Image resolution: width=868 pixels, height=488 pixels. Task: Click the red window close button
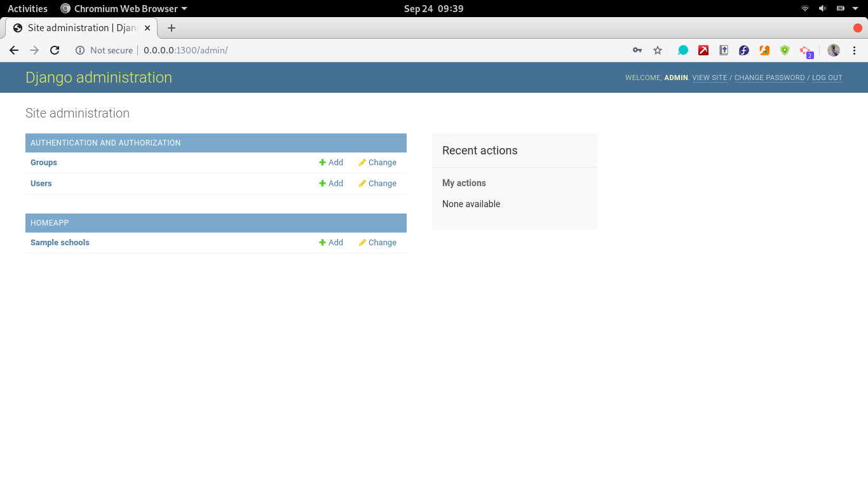tap(857, 28)
